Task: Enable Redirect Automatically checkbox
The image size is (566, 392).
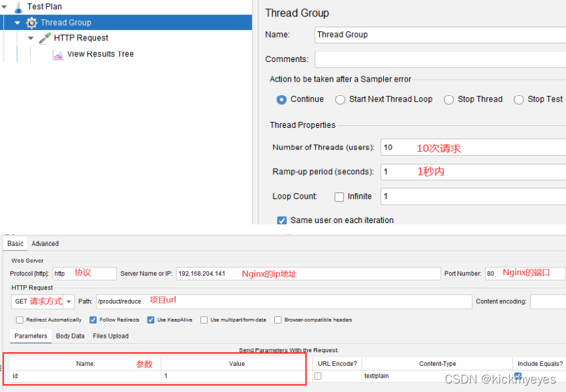Action: point(20,320)
